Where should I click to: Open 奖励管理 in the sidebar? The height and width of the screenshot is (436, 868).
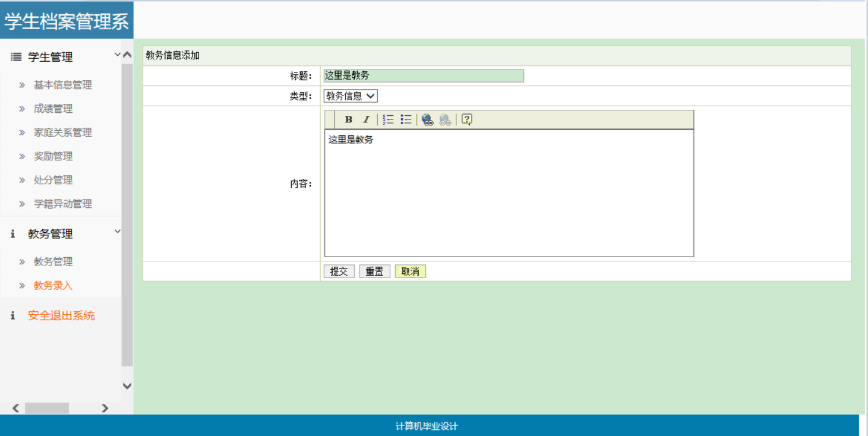pos(53,156)
